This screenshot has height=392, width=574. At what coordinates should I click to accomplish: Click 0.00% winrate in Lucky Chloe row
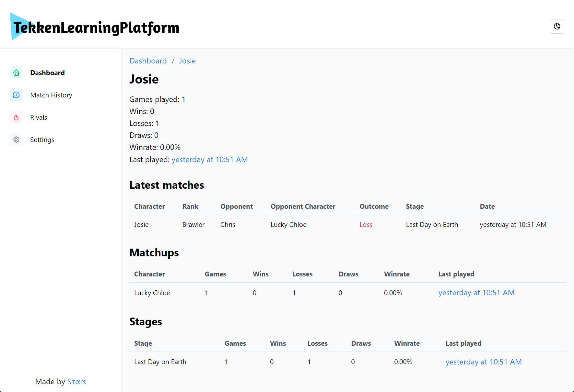393,293
